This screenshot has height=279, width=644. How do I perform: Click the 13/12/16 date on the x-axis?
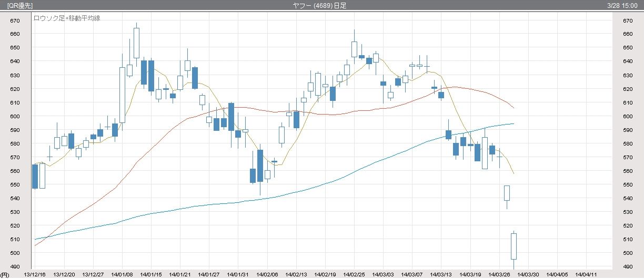pyautogui.click(x=35, y=274)
